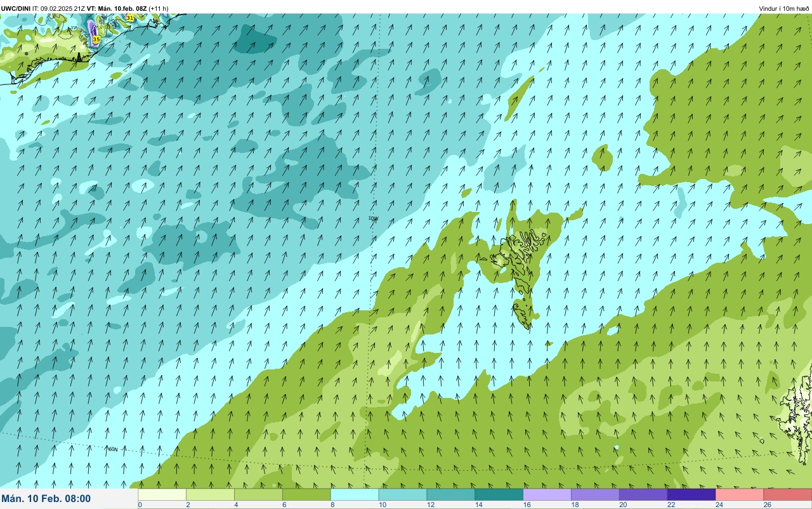Click the '60N' latitude label
The width and height of the screenshot is (812, 509).
113,449
